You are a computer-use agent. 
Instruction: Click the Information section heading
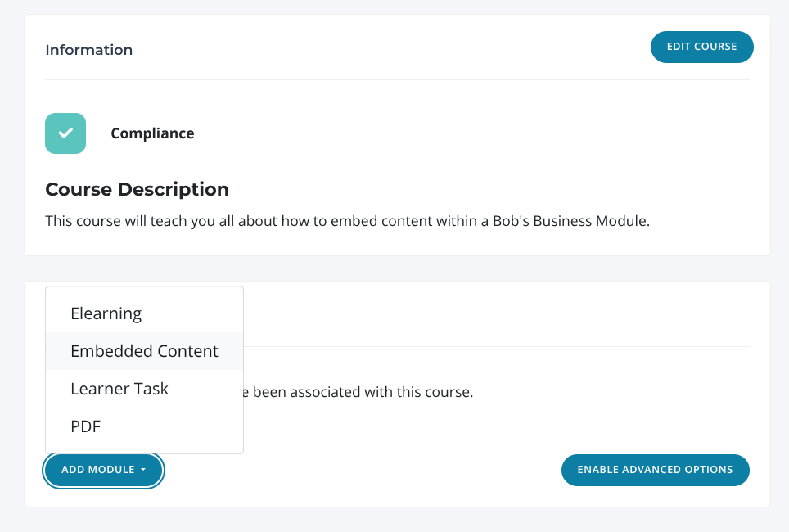88,50
